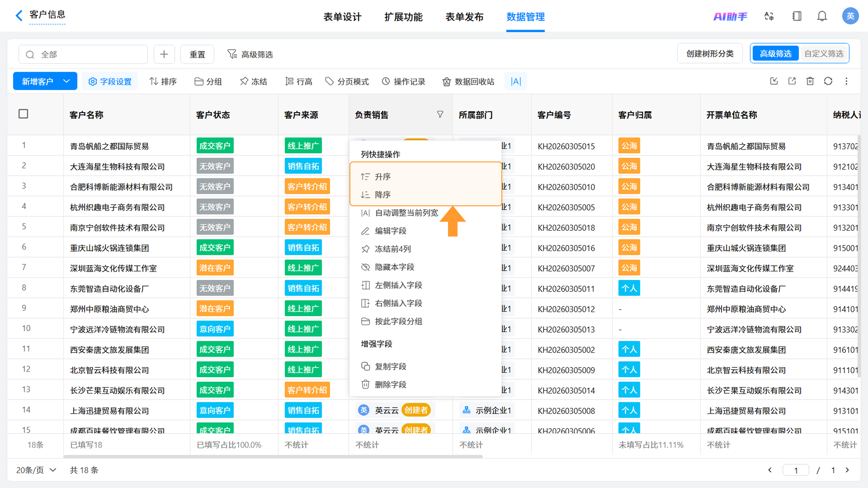Open the notifications bell

(x=822, y=16)
